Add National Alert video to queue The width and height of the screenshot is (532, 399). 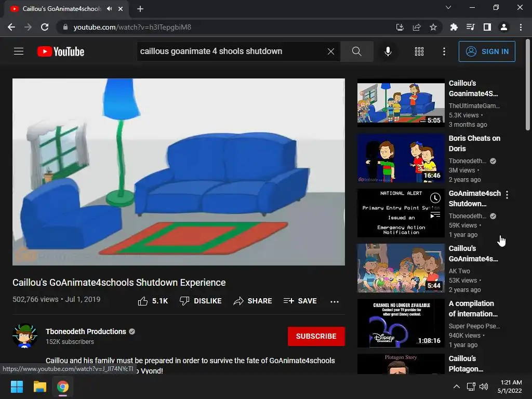click(435, 215)
